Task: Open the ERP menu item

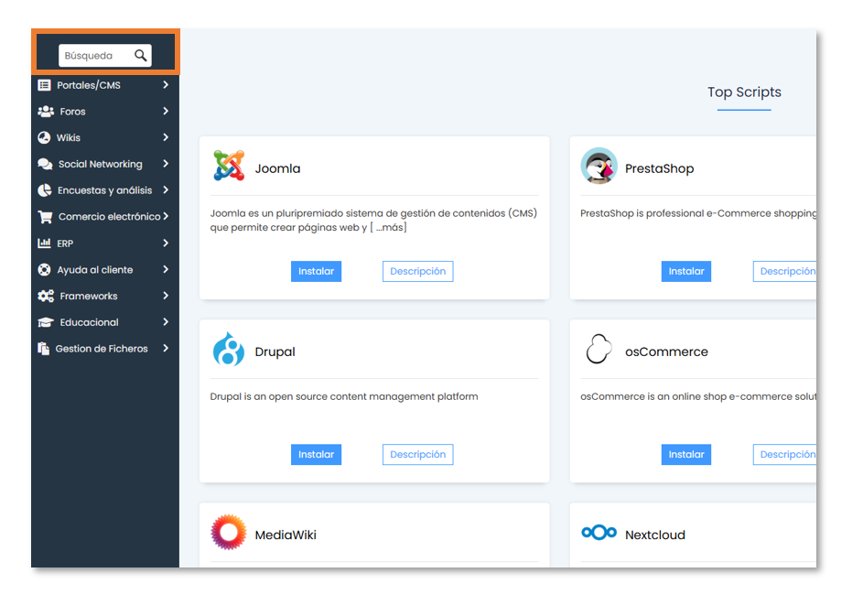Action: click(x=105, y=243)
